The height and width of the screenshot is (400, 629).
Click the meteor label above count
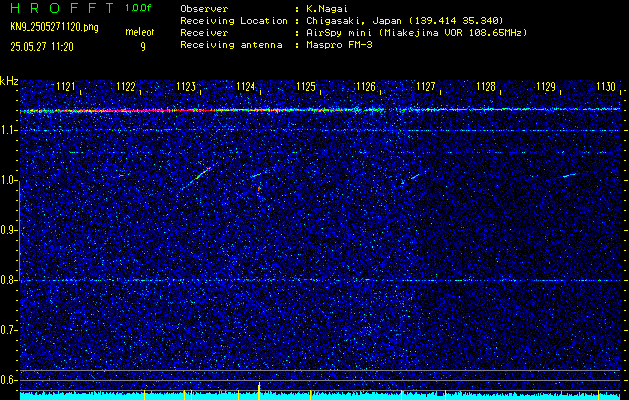click(140, 32)
